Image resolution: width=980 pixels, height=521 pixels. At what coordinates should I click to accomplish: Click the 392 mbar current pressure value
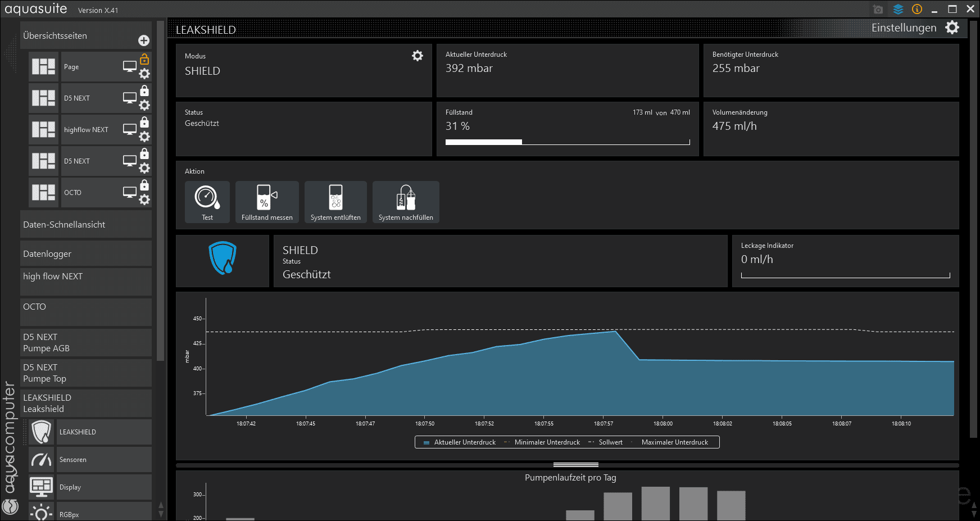469,69
